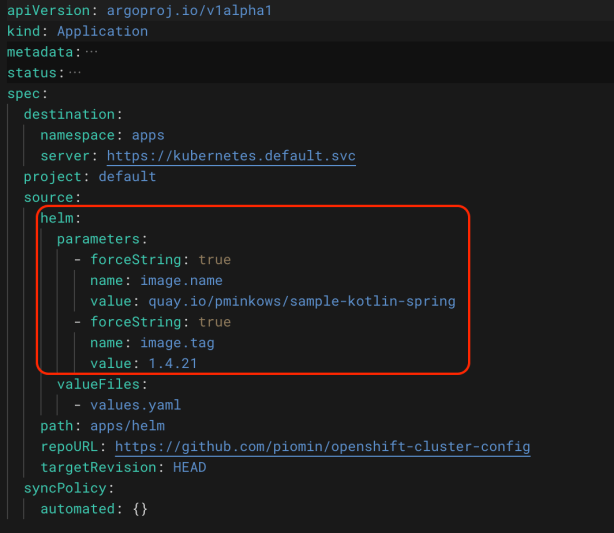614x533 pixels.
Task: Click the automated empty braces value
Action: click(139, 509)
